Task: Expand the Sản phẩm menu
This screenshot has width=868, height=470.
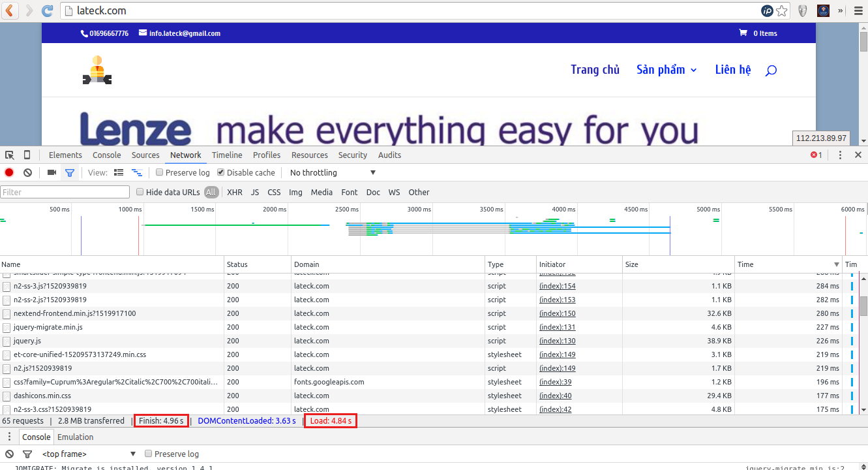Action: coord(666,70)
